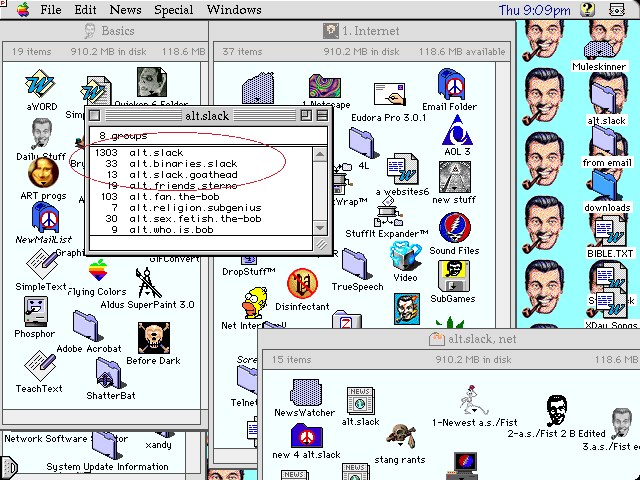Open the Windows menu
This screenshot has height=480, width=640.
234,10
